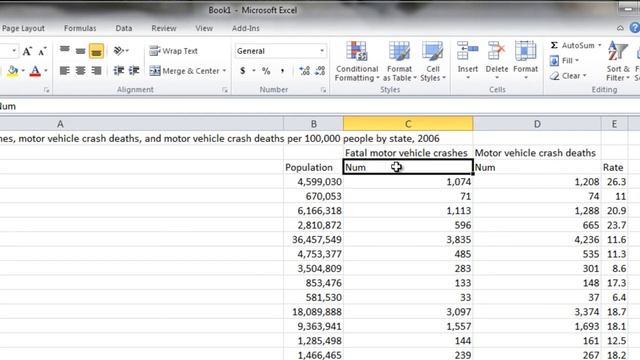The width and height of the screenshot is (640, 360).
Task: Open Font dialog launcher
Action: coord(46,90)
